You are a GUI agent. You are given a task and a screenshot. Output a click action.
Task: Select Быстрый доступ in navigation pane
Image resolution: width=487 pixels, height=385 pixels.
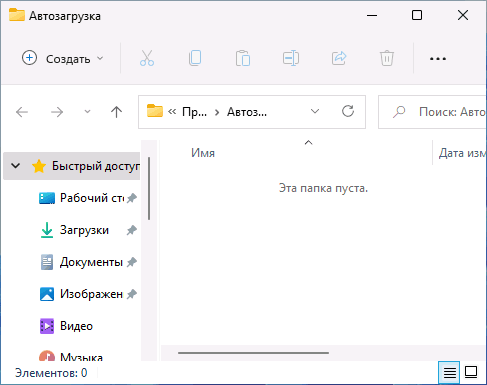(x=72, y=166)
